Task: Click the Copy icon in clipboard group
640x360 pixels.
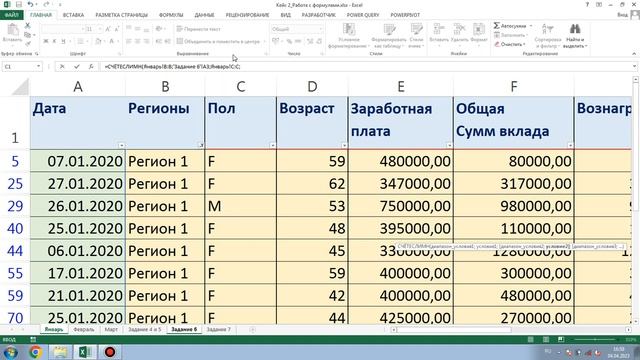Action: tap(27, 35)
